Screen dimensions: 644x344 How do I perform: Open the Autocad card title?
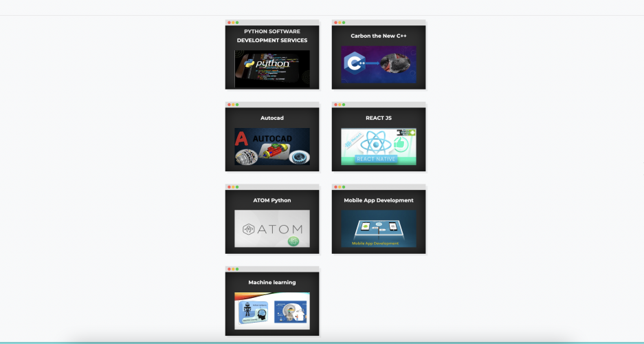point(272,118)
